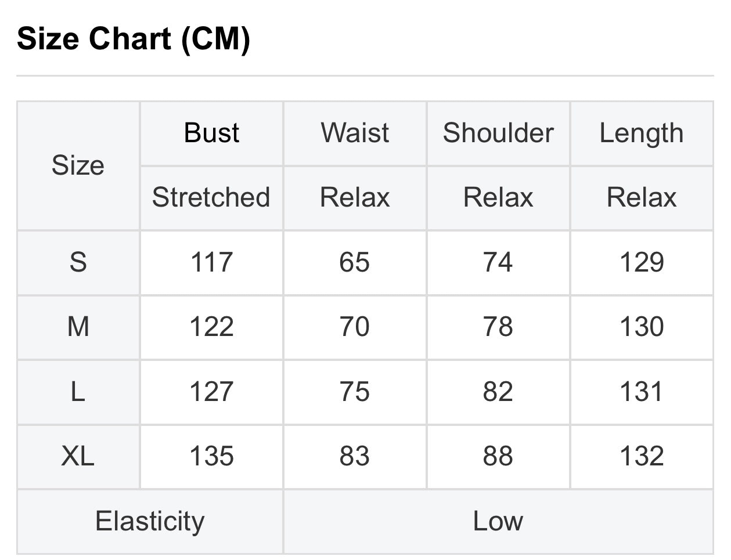The height and width of the screenshot is (560, 731).
Task: Click the Length column header
Action: 642,133
